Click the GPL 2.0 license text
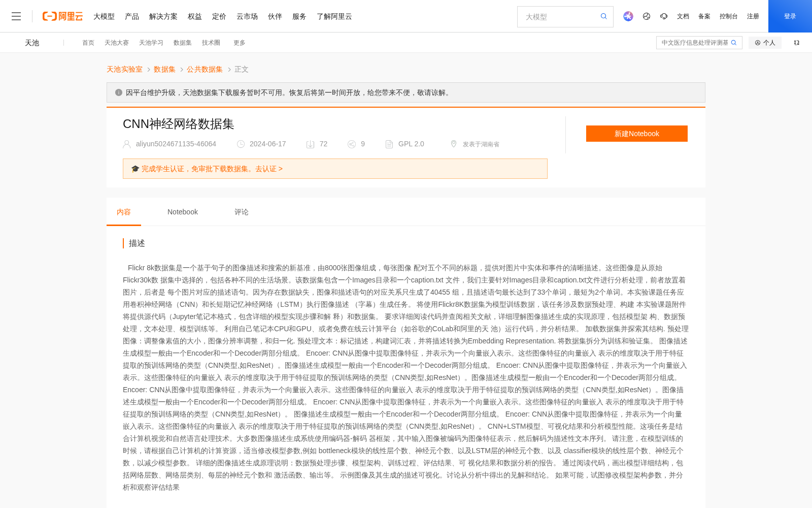Image resolution: width=812 pixels, height=508 pixels. click(x=411, y=144)
